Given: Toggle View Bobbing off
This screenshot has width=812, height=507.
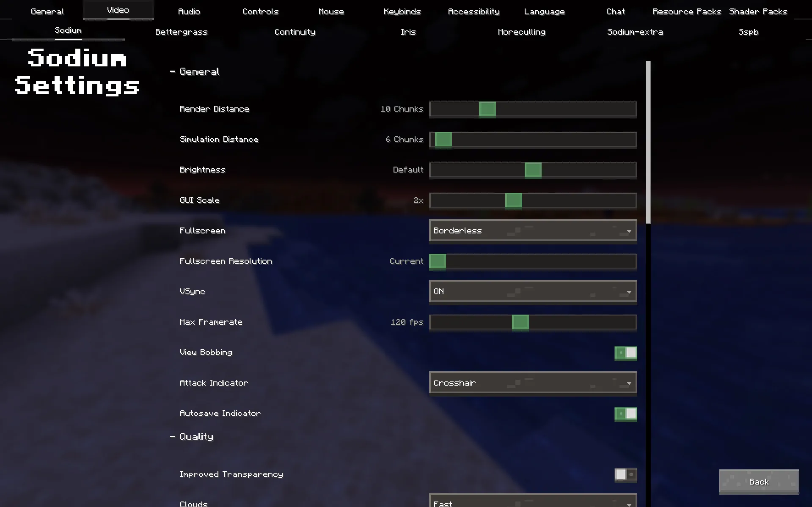Looking at the screenshot, I should 625,353.
